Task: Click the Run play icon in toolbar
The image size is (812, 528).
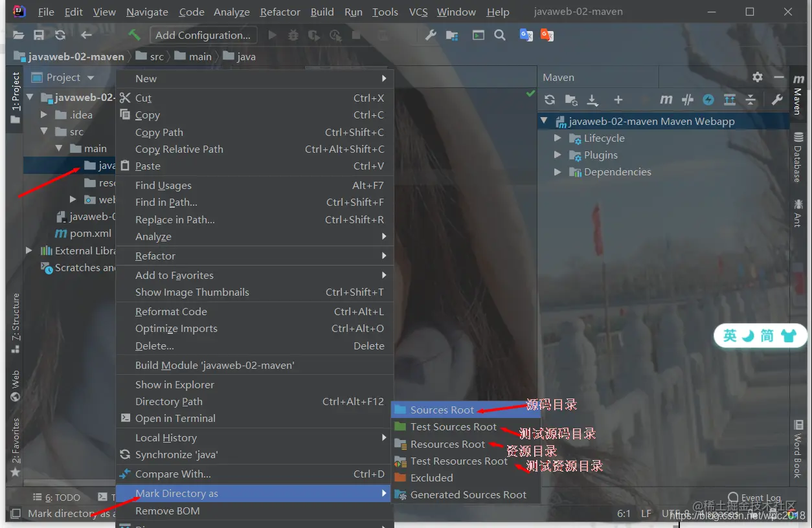Action: (272, 36)
